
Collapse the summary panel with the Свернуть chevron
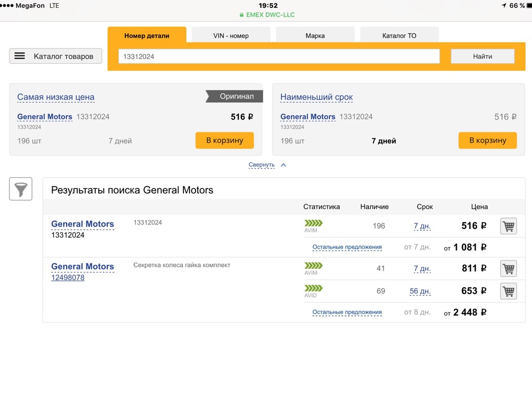click(x=283, y=165)
